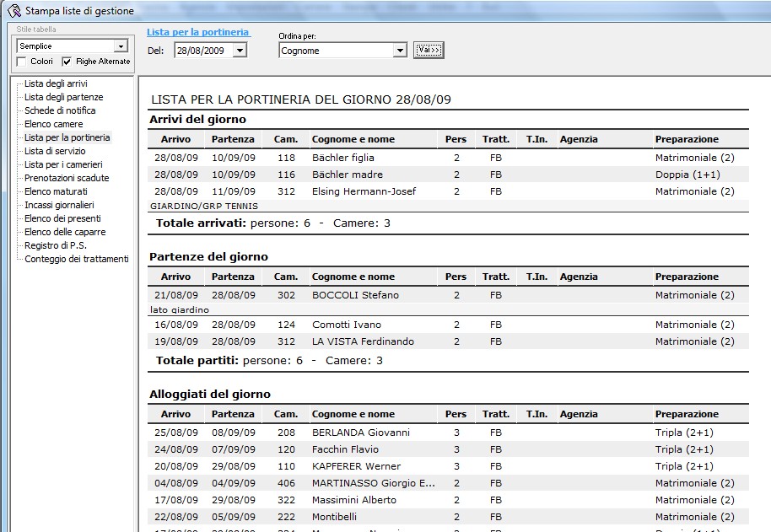This screenshot has width=771, height=532.
Task: Click the name Montibelli
Action: [334, 517]
